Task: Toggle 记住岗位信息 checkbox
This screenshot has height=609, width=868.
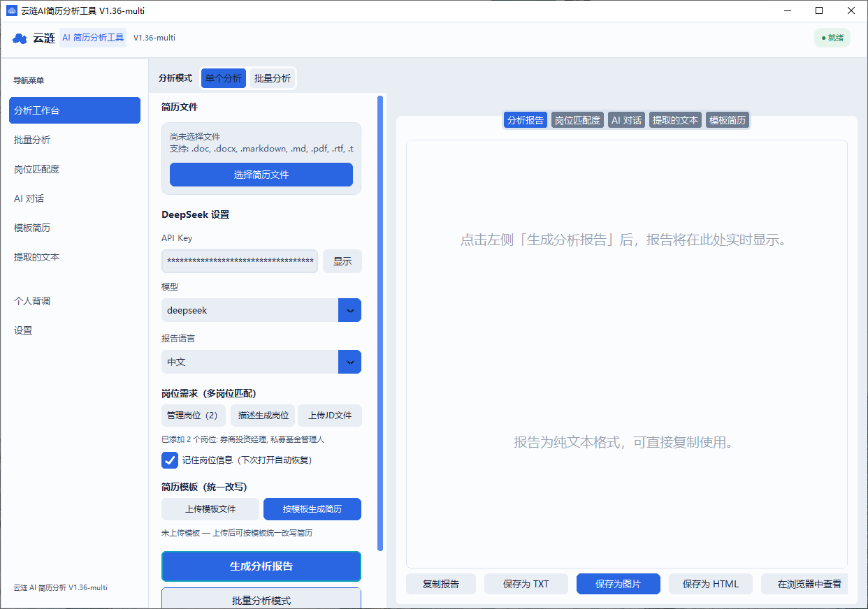Action: 170,460
